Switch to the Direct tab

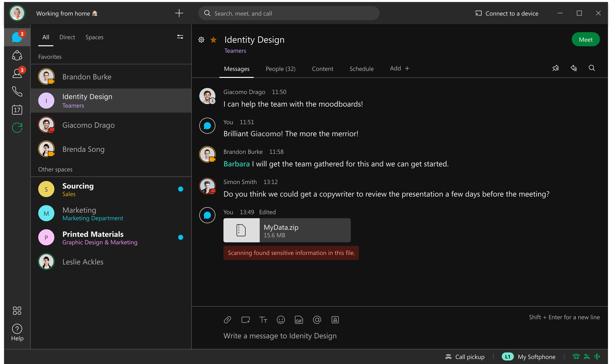pyautogui.click(x=67, y=37)
